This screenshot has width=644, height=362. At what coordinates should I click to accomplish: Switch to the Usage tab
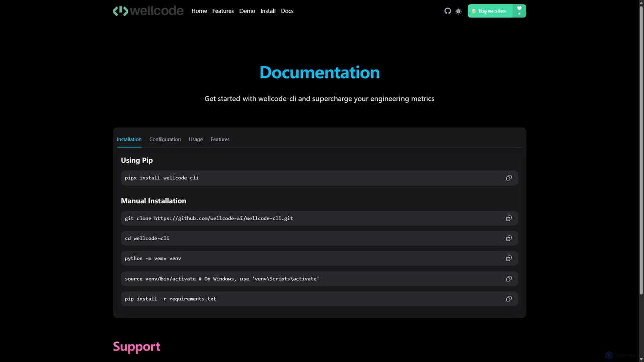196,139
